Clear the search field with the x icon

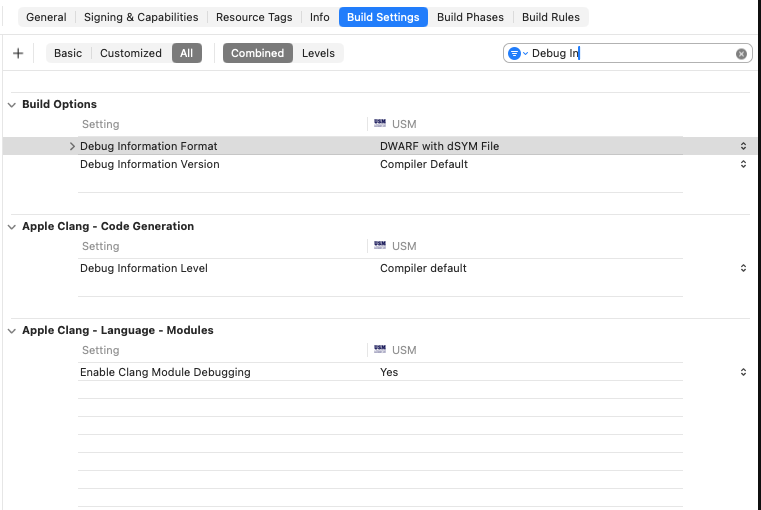(741, 54)
